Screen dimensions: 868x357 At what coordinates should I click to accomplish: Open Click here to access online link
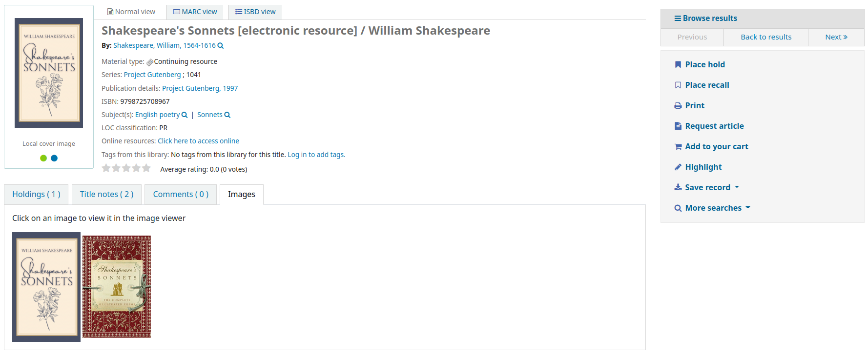198,141
